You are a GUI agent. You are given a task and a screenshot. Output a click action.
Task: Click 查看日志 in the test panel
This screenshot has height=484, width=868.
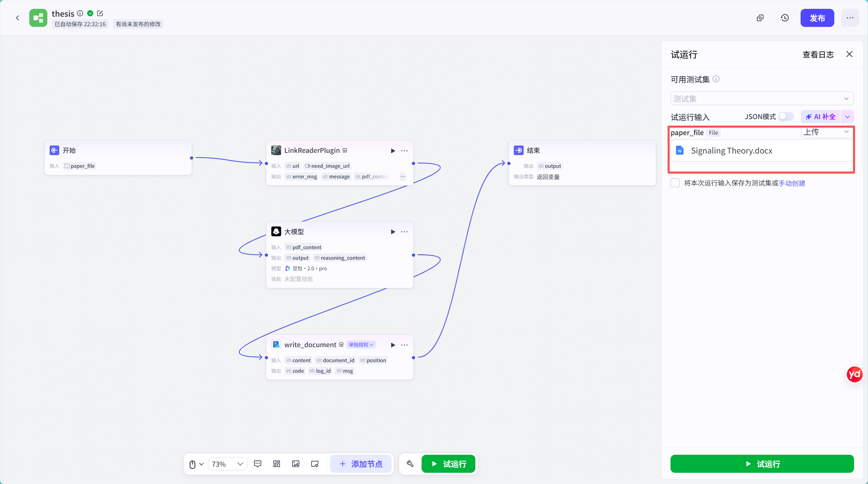[x=818, y=54]
